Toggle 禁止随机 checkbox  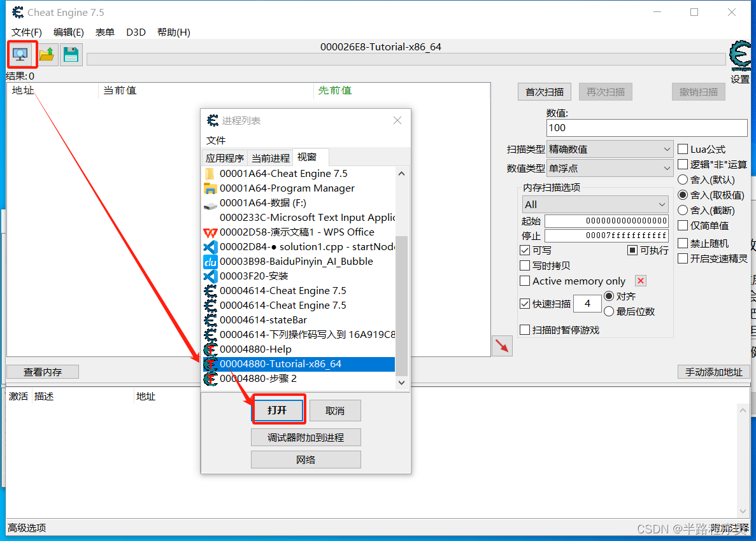[x=683, y=243]
